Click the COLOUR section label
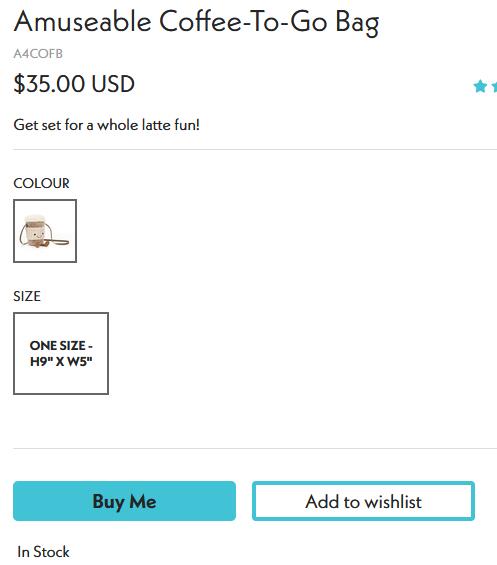Image resolution: width=497 pixels, height=565 pixels. pos(41,183)
